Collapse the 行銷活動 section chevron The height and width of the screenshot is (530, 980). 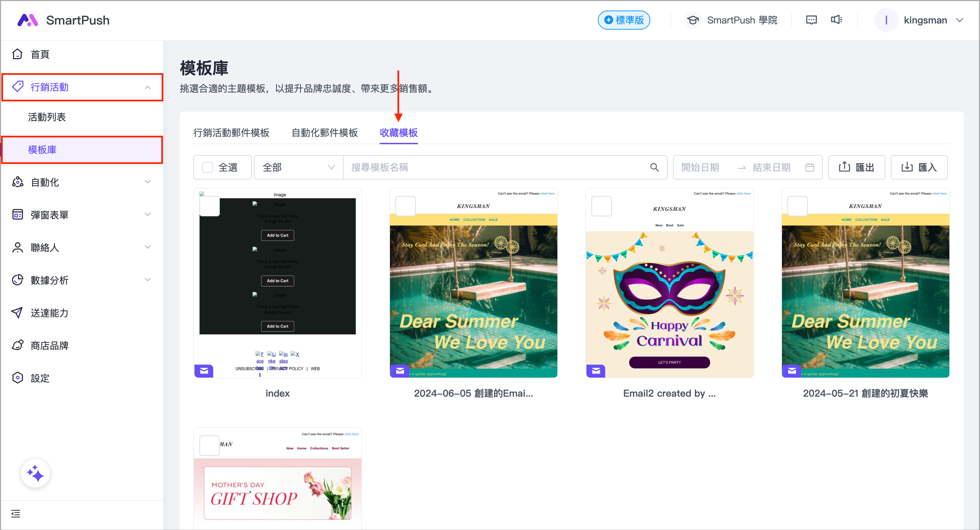coord(148,87)
